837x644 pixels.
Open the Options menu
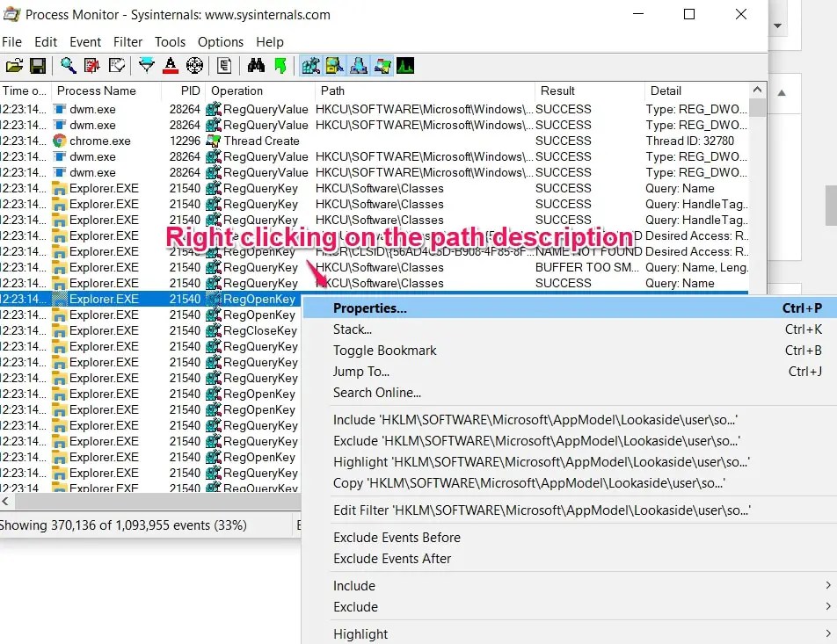tap(221, 41)
